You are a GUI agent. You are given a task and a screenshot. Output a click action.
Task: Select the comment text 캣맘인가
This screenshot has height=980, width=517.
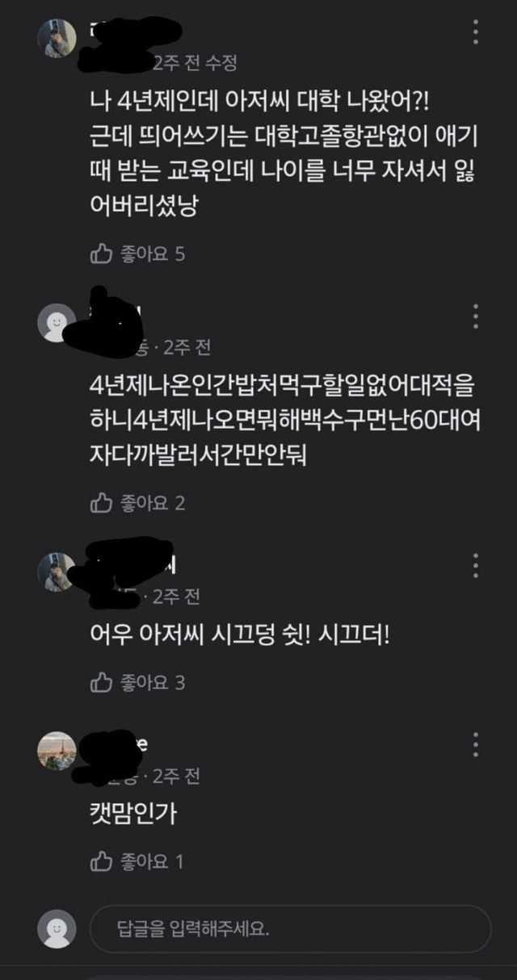tap(133, 813)
